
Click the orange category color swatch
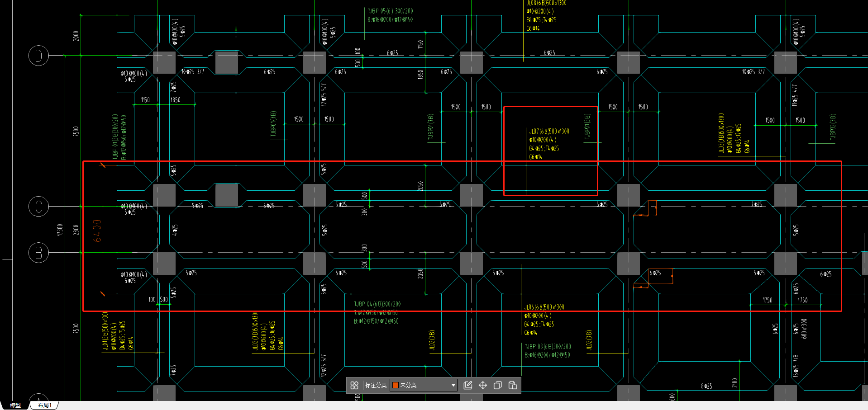[x=395, y=385]
